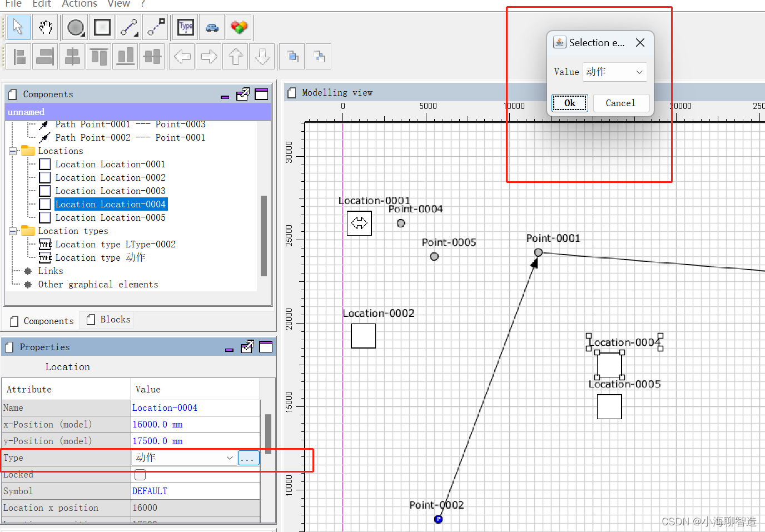765x532 pixels.
Task: Select Path Point-0002 --- Point-0001
Action: coord(130,138)
